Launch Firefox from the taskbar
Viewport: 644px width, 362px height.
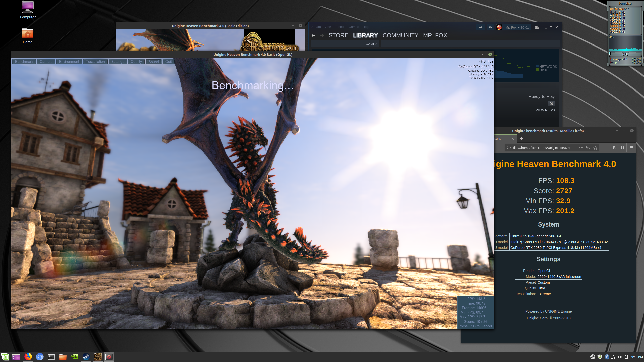tap(28, 357)
